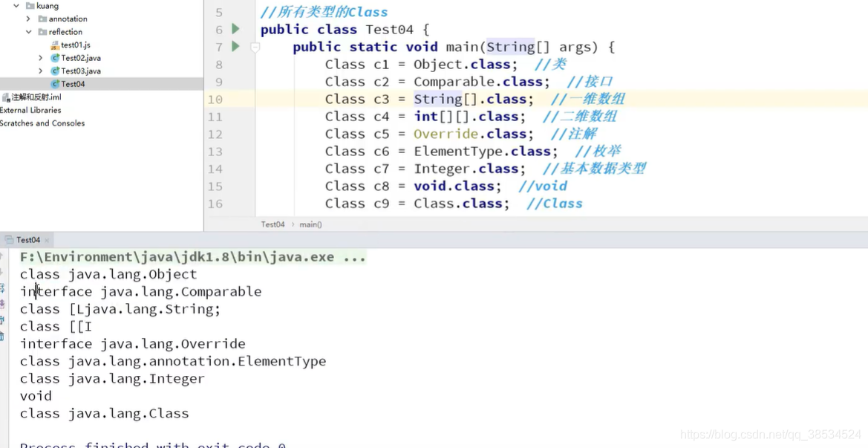Click the annotation package folder icon
868x448 pixels.
pos(42,19)
